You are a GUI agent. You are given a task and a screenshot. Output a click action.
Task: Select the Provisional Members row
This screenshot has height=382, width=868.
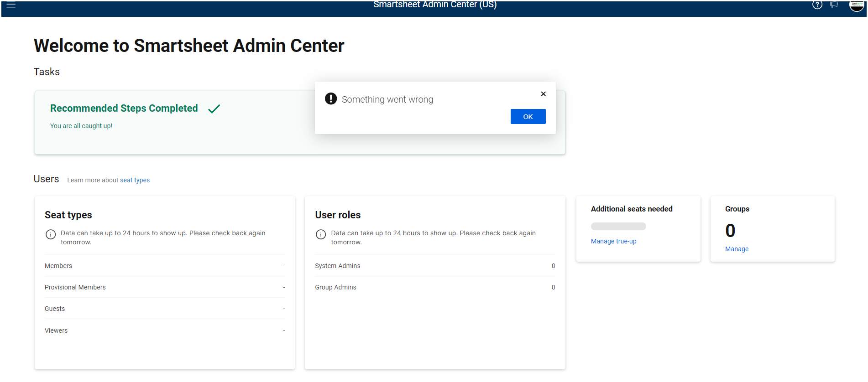(x=165, y=287)
